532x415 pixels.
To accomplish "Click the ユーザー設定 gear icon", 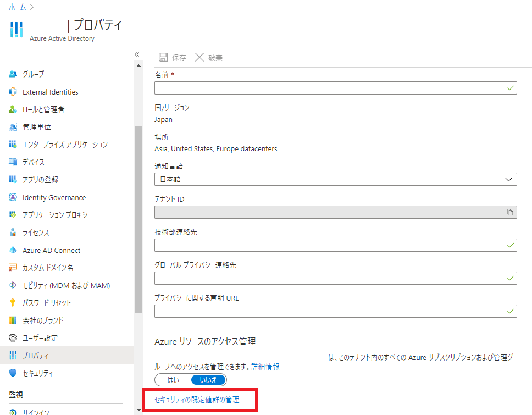I will tap(13, 337).
